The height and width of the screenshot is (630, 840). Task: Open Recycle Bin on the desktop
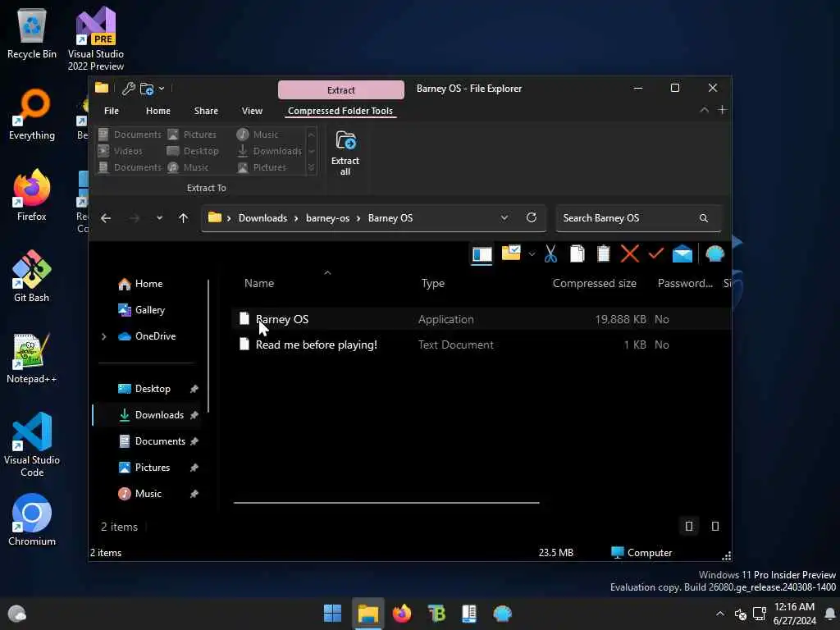pos(32,34)
